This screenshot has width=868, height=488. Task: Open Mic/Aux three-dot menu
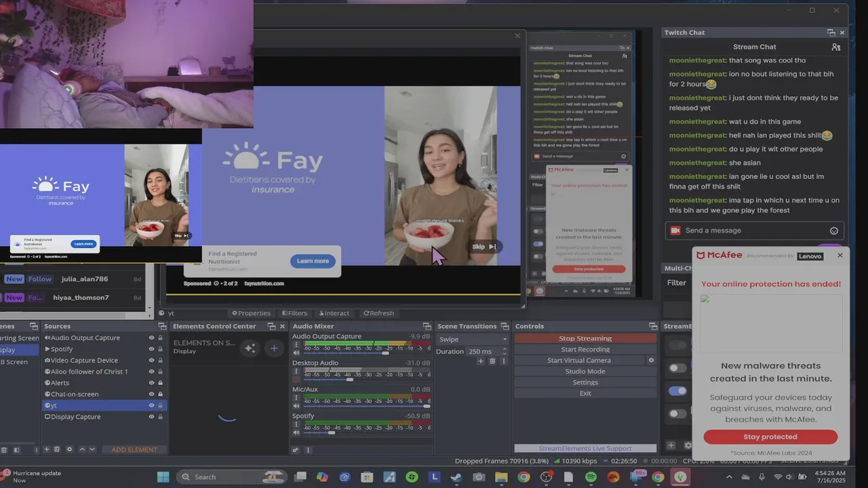tap(296, 398)
